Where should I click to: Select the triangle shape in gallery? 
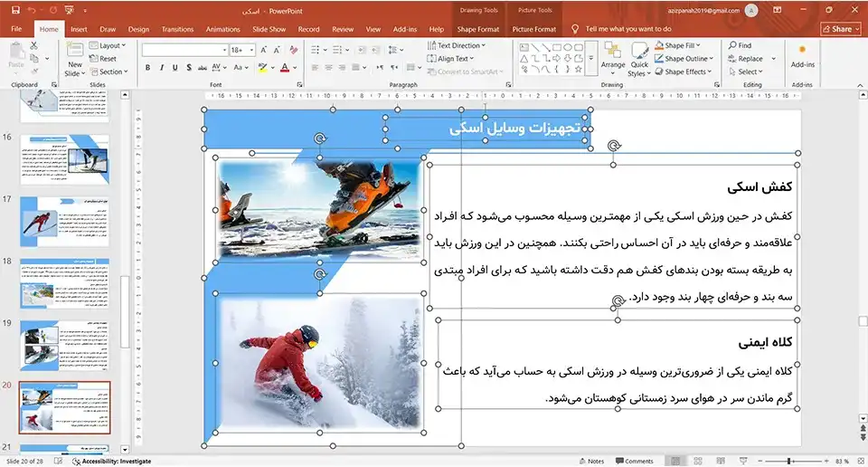pos(524,58)
